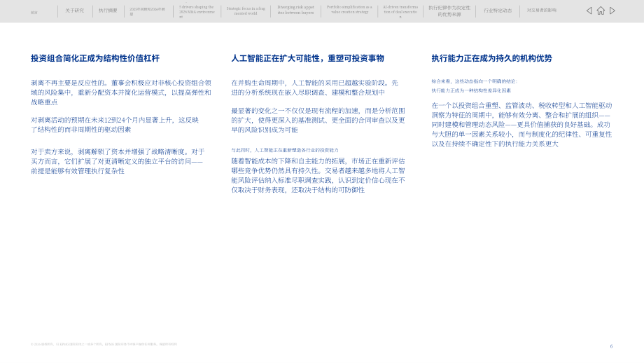Advance with the next page arrow
644x363 pixels.
pos(612,11)
